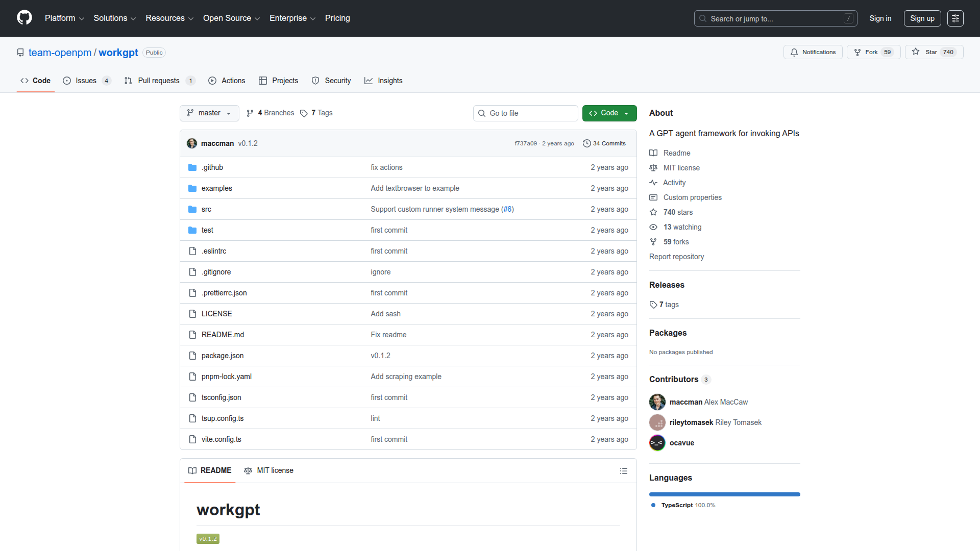The width and height of the screenshot is (980, 551).
Task: Open the Resources menu
Action: click(x=169, y=18)
